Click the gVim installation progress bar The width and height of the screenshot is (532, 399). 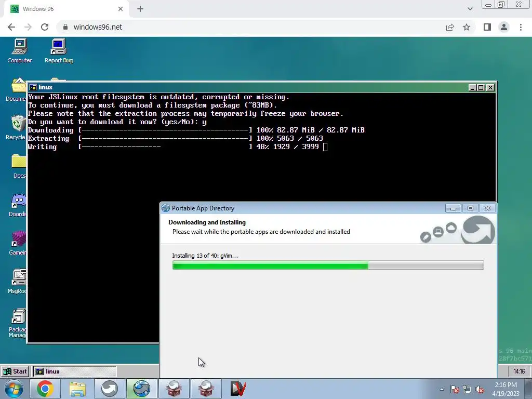[x=328, y=265]
